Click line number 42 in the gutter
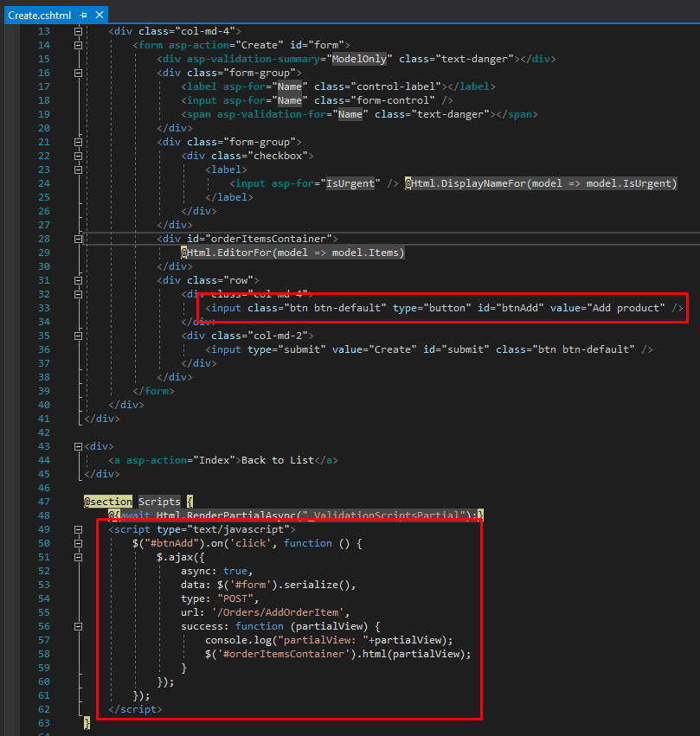This screenshot has width=700, height=736. click(43, 432)
